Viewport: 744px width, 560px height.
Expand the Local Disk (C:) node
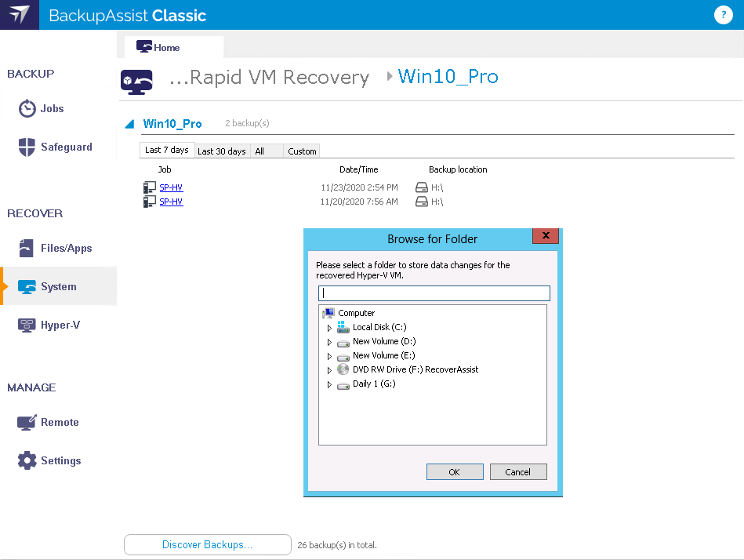coord(329,328)
